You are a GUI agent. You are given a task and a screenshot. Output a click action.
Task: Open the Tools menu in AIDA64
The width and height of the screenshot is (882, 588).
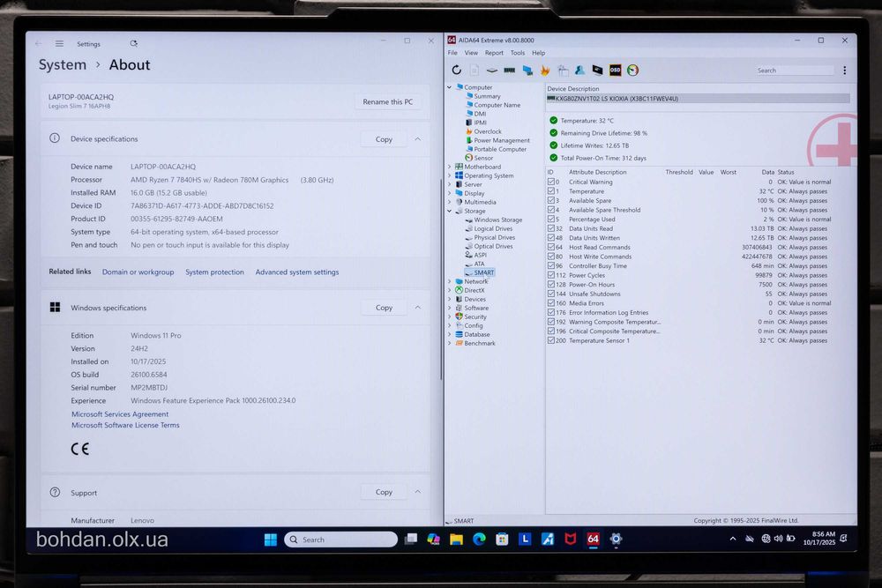(x=518, y=53)
